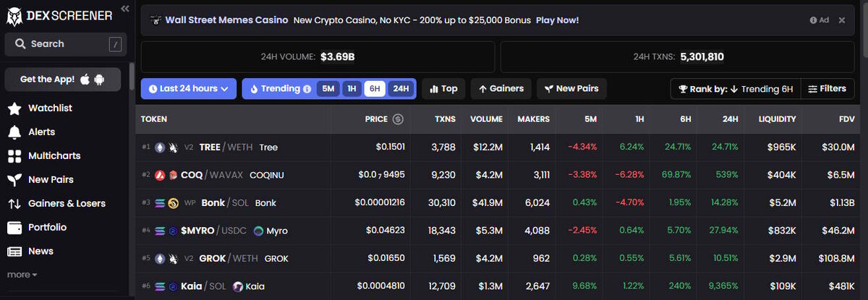Click the search magnifier icon
868x300 pixels.
coord(19,44)
